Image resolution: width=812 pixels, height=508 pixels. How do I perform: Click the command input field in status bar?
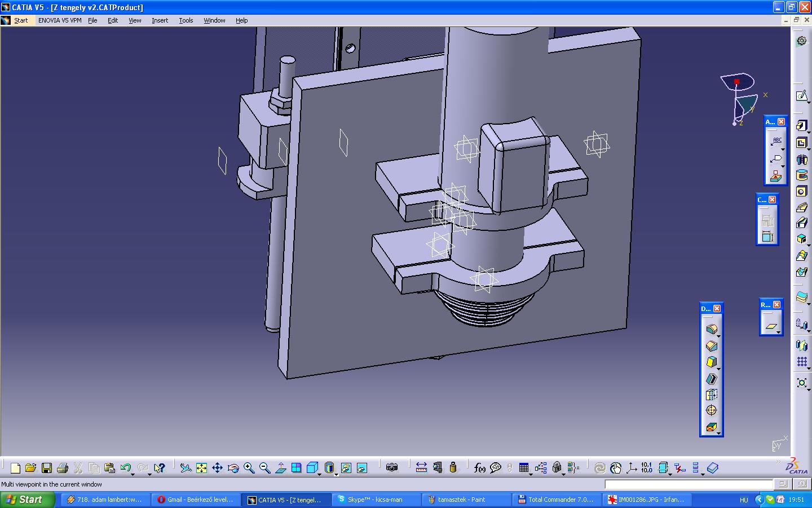tap(689, 484)
